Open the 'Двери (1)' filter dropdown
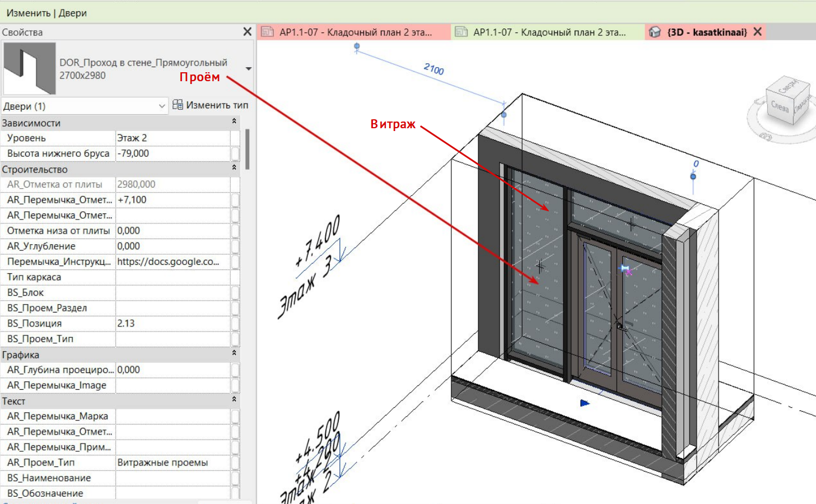Viewport: 816px width, 504px height. click(162, 106)
